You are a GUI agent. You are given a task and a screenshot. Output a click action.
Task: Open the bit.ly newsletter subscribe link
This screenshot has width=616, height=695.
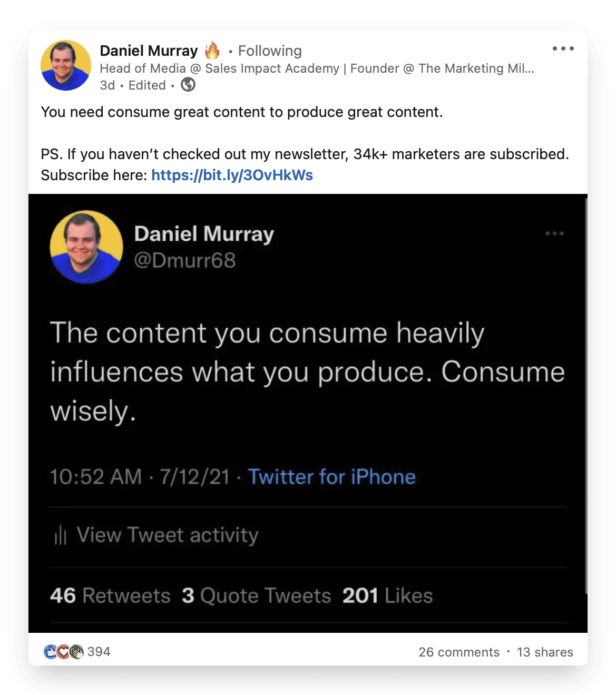(x=232, y=175)
